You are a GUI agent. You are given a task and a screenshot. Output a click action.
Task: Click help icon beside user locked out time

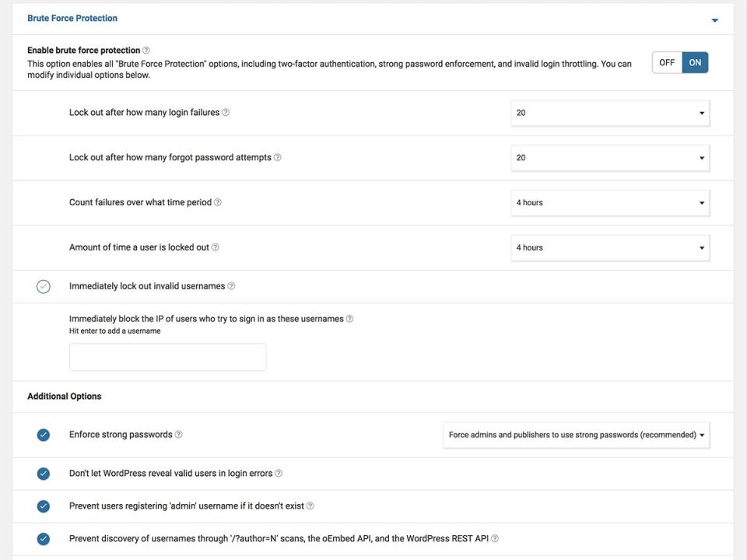coord(216,248)
